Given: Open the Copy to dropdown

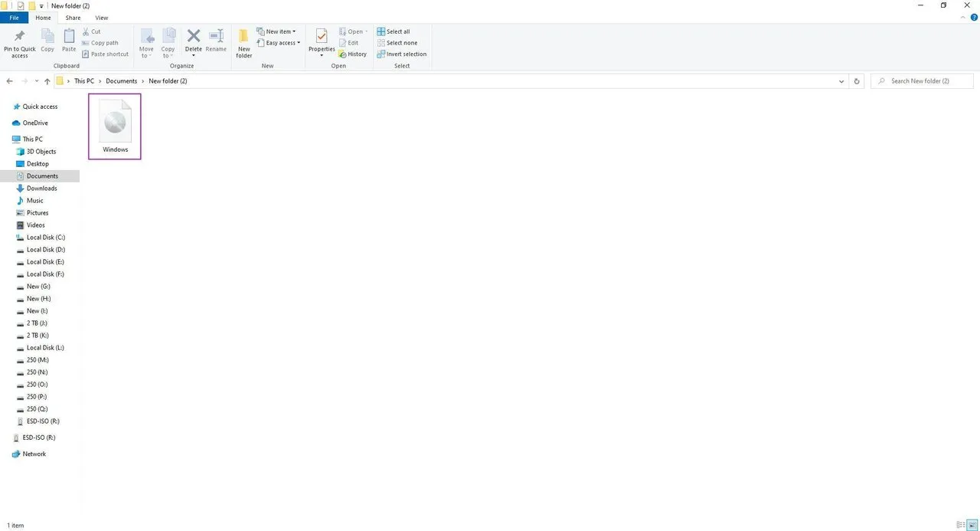Looking at the screenshot, I should point(168,44).
